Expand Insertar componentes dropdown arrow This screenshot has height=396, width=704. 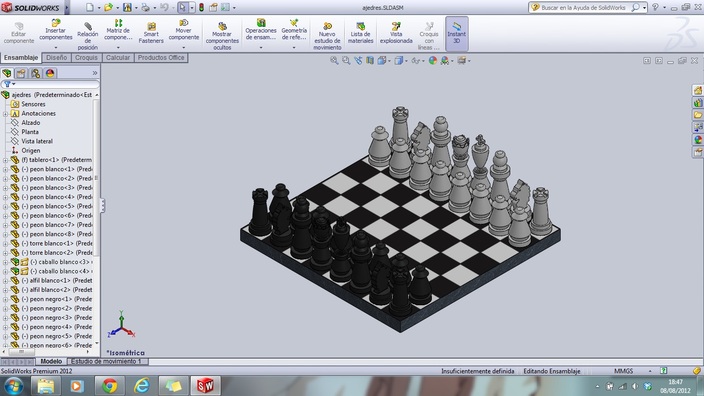coord(56,47)
